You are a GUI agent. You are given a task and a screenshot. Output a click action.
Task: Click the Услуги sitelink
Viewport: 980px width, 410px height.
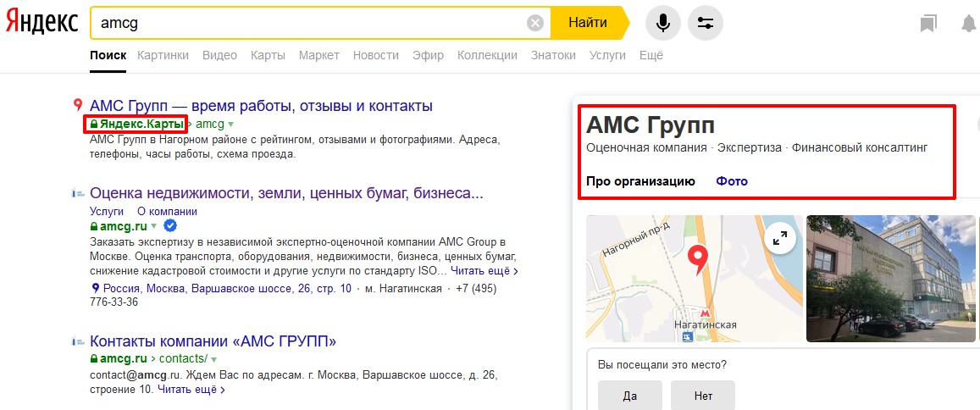tap(107, 211)
